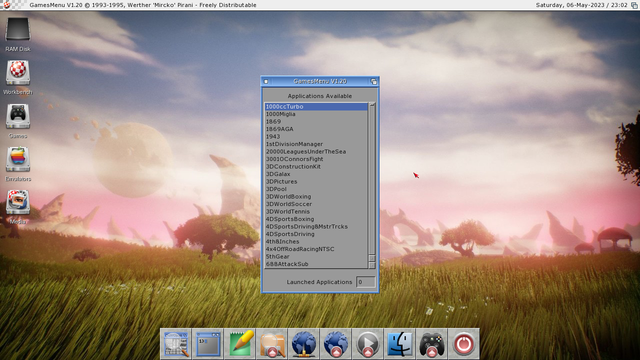Open the internet globe drawer dock icon
This screenshot has width=640, height=360.
pyautogui.click(x=336, y=344)
